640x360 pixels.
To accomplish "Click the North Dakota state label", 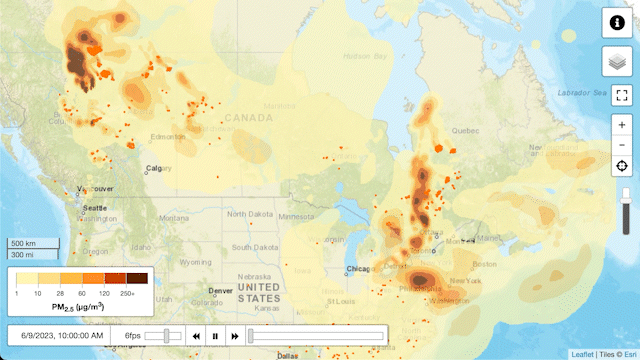I will (250, 214).
